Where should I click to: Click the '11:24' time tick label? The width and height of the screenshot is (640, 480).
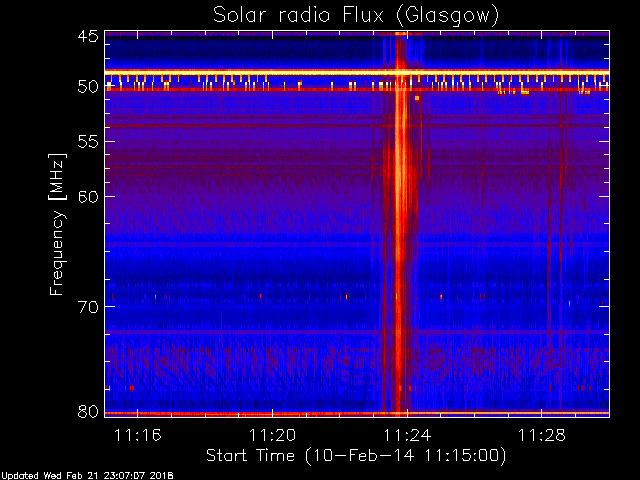coord(407,435)
